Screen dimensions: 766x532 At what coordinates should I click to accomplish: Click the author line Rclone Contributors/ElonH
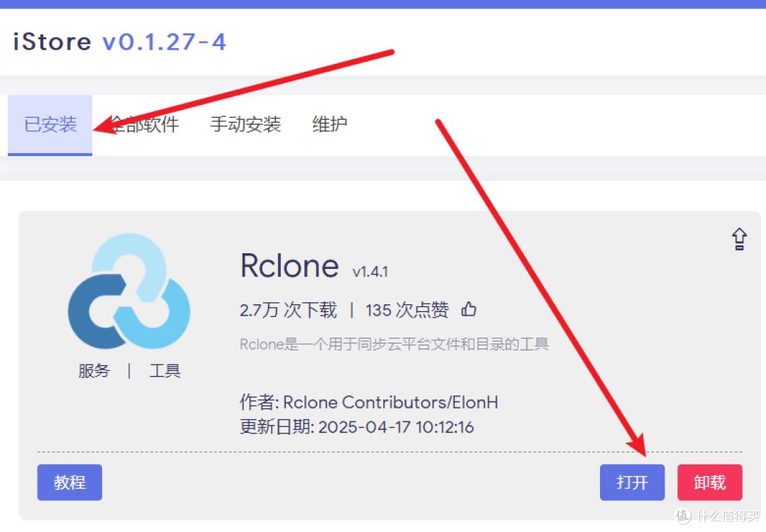tap(369, 402)
